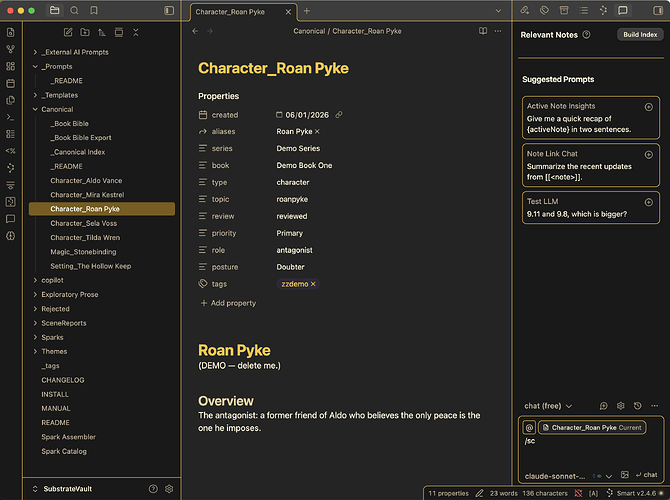Image resolution: width=670 pixels, height=500 pixels.
Task: Open the note's more options menu
Action: point(498,31)
